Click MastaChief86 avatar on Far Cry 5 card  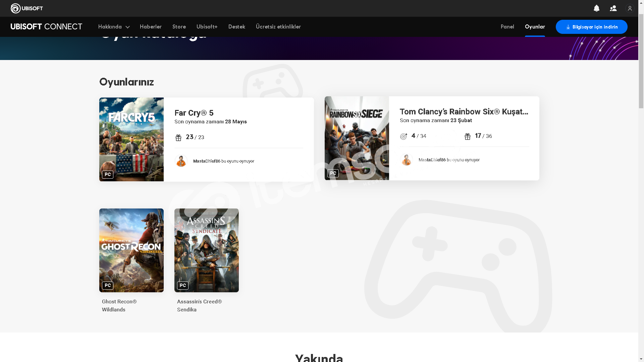point(181,161)
